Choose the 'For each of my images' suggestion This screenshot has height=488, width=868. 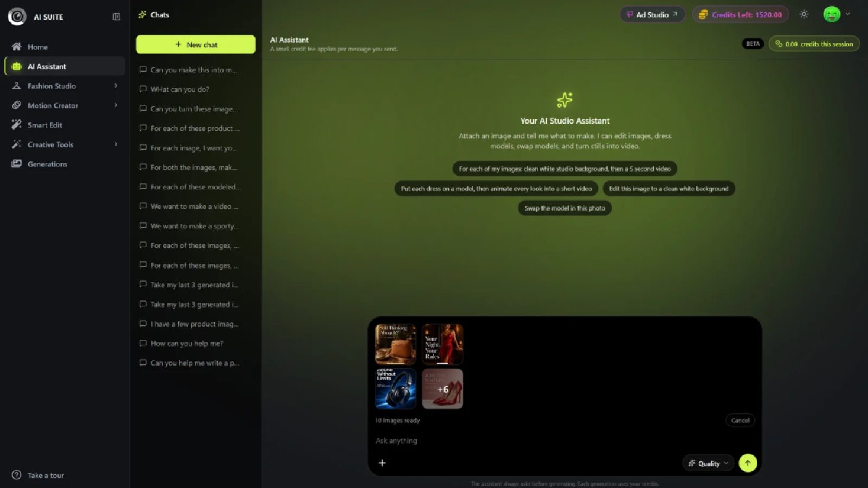coord(565,169)
